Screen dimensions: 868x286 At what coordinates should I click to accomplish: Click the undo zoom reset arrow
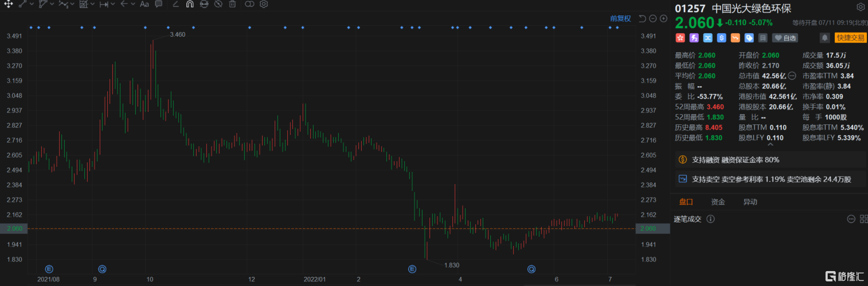point(642,18)
